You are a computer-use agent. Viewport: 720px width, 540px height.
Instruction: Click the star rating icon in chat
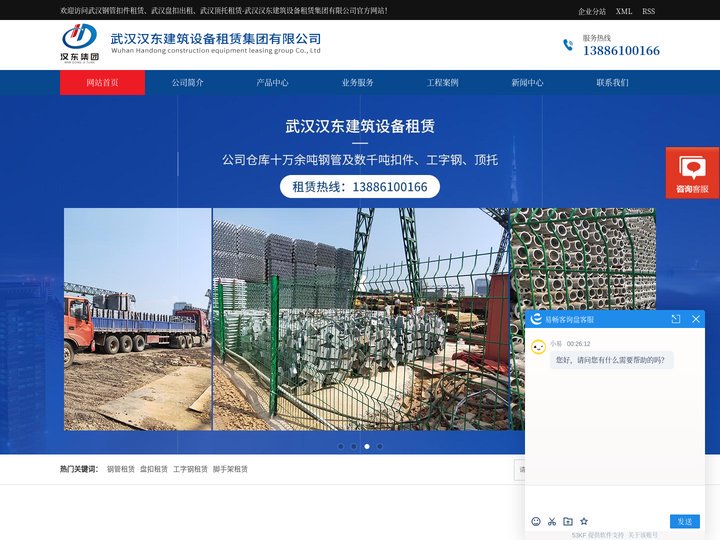coord(584,521)
